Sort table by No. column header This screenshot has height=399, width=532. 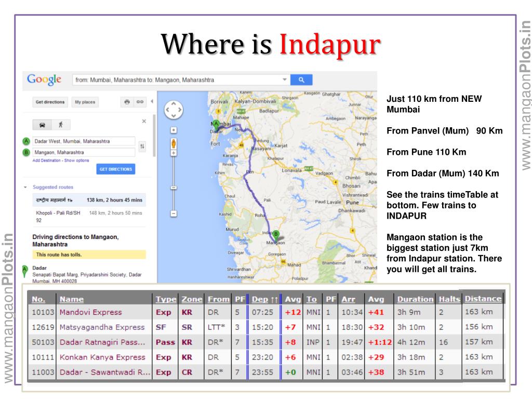[38, 299]
